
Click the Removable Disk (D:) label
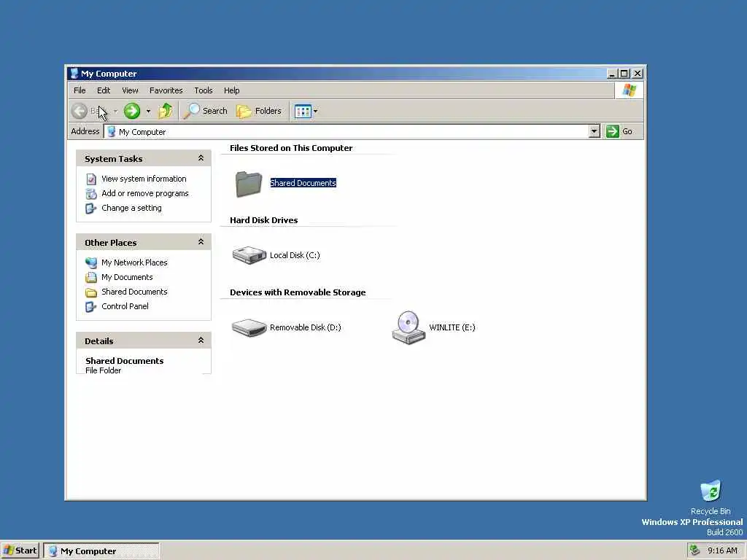(x=306, y=327)
